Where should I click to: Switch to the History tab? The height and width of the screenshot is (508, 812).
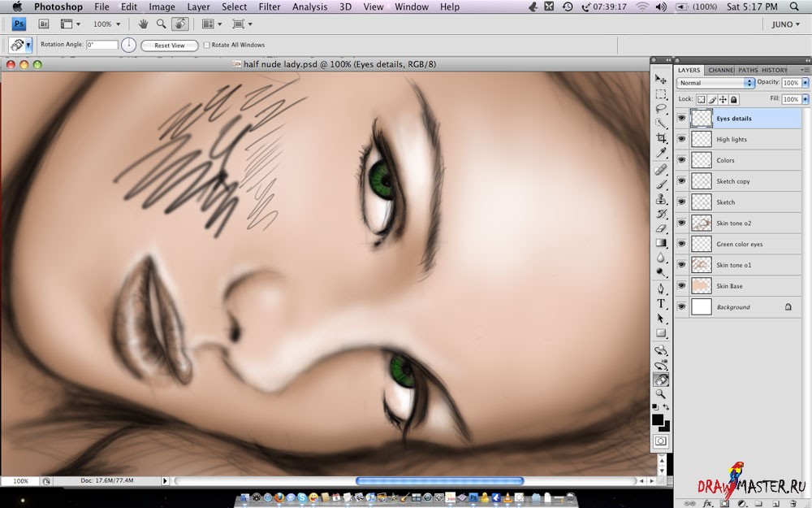coord(774,70)
